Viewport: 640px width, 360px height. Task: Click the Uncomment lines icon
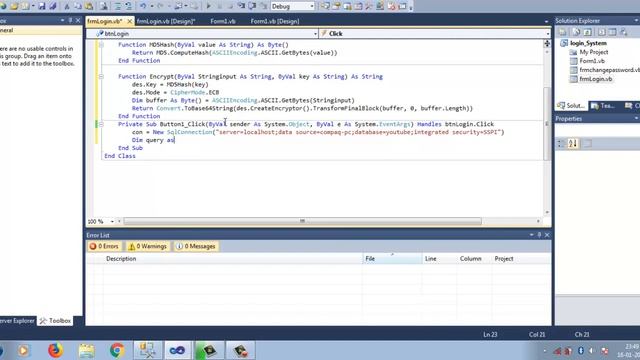129,6
